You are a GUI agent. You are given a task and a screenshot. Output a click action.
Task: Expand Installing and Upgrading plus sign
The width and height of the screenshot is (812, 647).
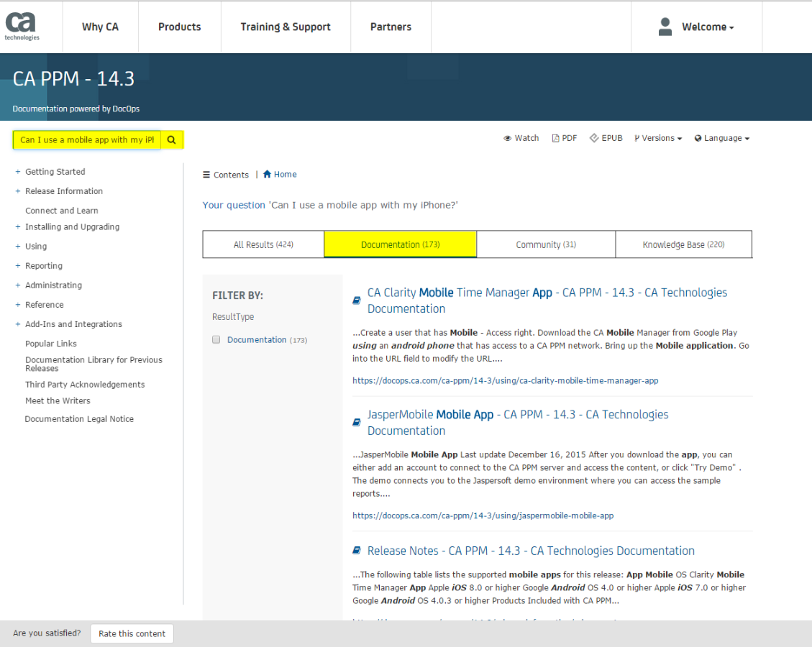17,226
